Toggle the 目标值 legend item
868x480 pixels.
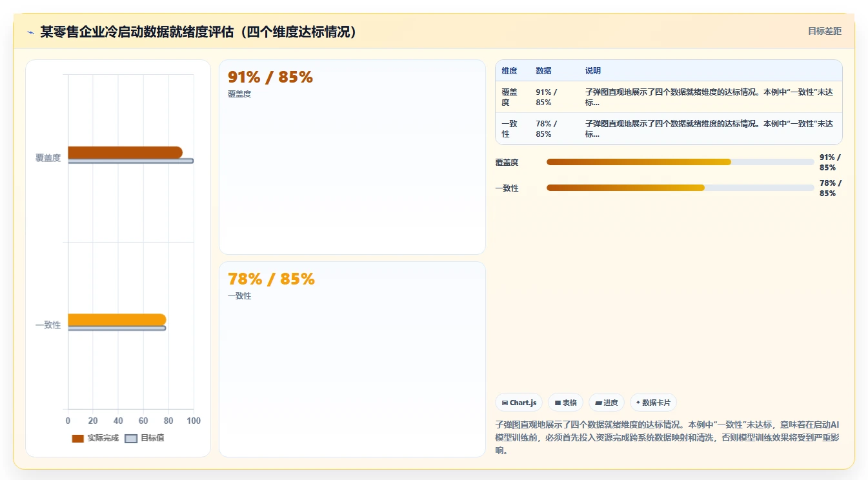145,438
